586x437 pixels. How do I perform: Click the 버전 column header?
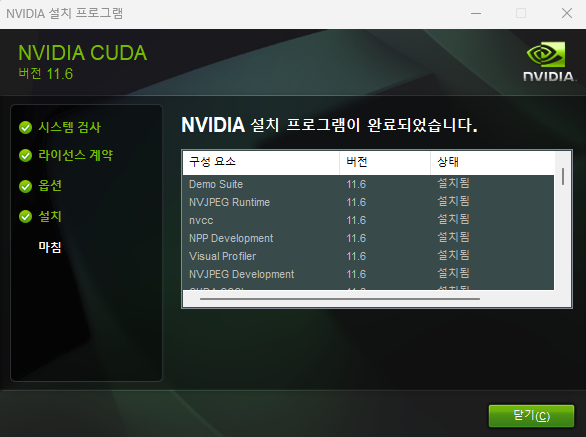385,162
